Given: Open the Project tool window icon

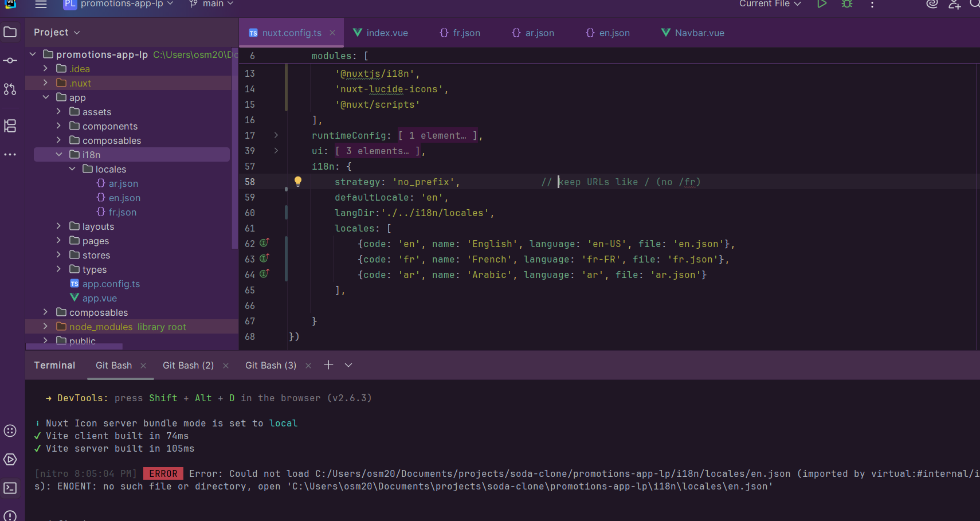Looking at the screenshot, I should point(10,32).
